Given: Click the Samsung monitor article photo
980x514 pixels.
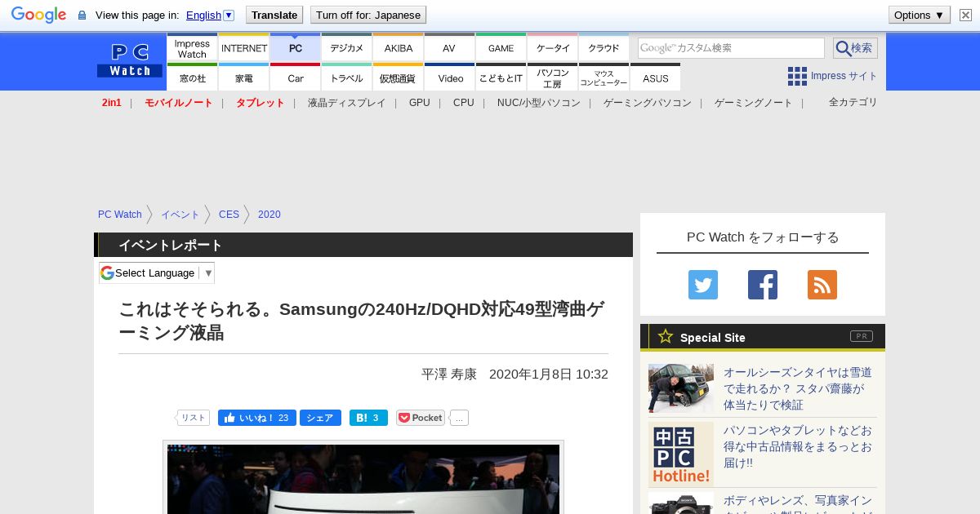Looking at the screenshot, I should coord(363,479).
